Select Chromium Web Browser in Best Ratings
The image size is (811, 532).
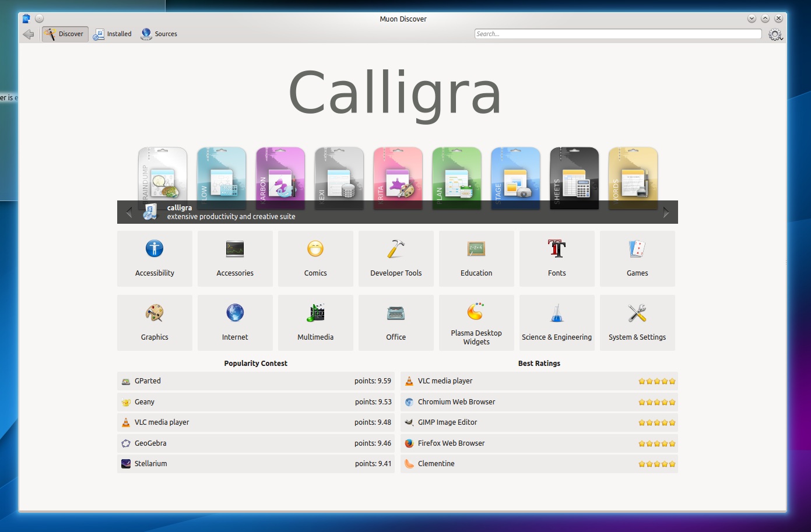539,402
